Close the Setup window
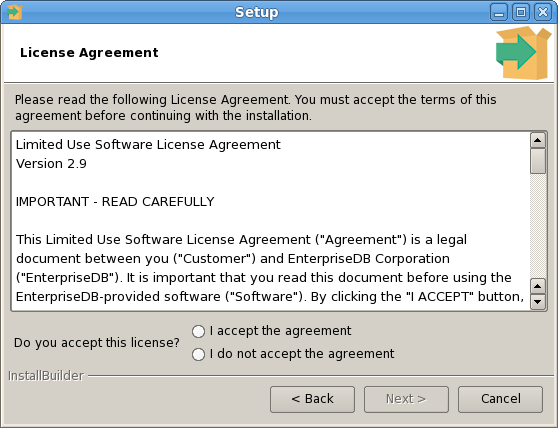 (543, 12)
